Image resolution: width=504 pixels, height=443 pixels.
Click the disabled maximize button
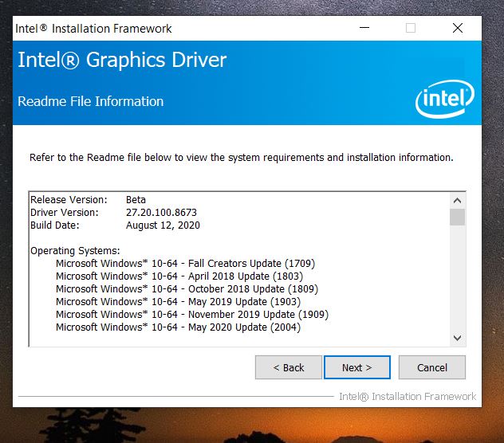click(411, 28)
